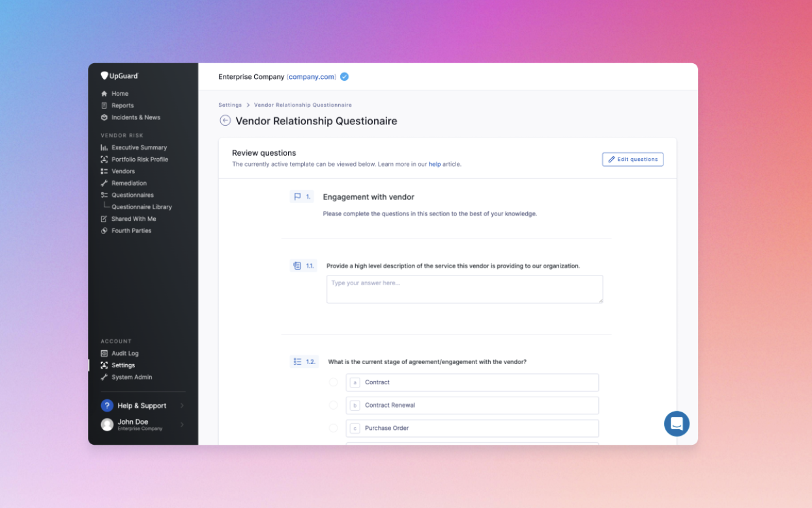This screenshot has width=812, height=508.
Task: Click the 'Enterprise Company' header text
Action: coord(251,77)
